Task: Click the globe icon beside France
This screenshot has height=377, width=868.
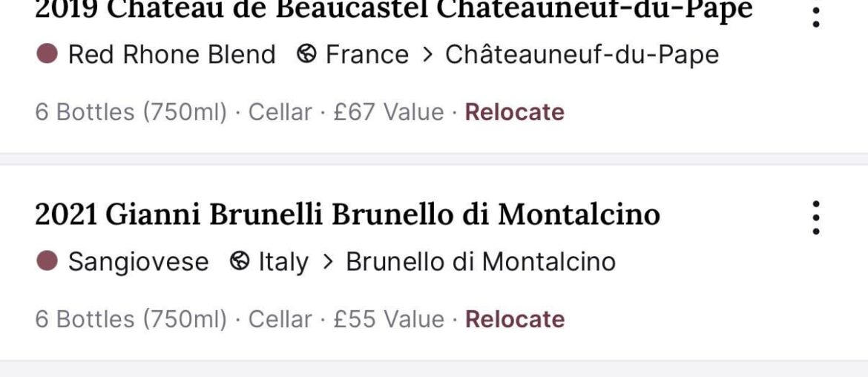Action: tap(306, 55)
